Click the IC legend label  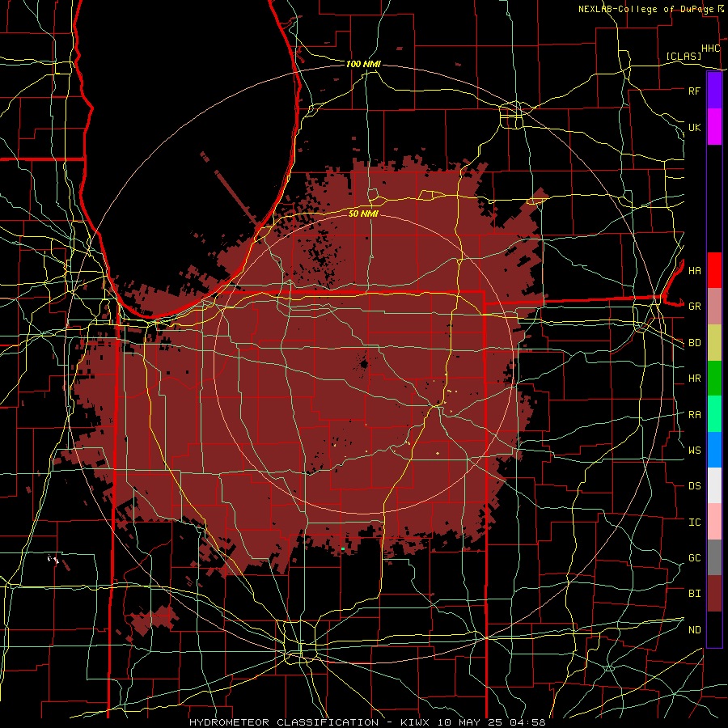click(x=694, y=523)
